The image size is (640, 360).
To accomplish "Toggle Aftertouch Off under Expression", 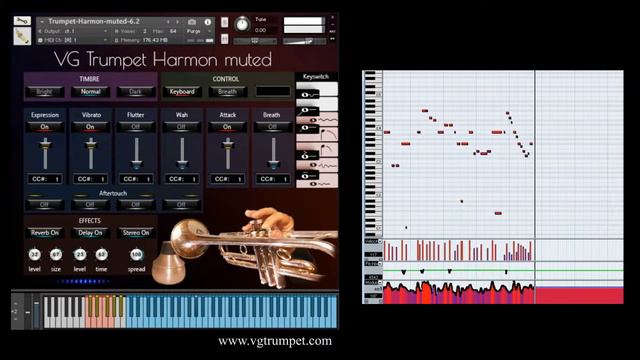I will point(44,204).
